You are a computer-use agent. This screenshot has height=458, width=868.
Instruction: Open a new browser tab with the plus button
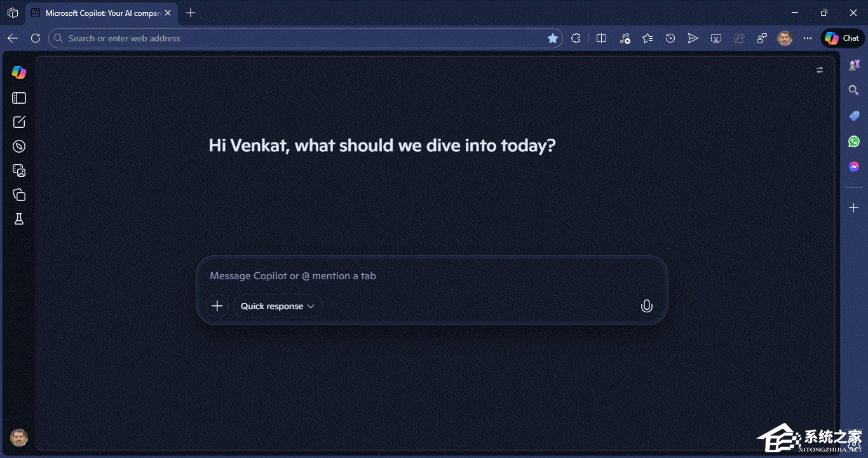191,13
